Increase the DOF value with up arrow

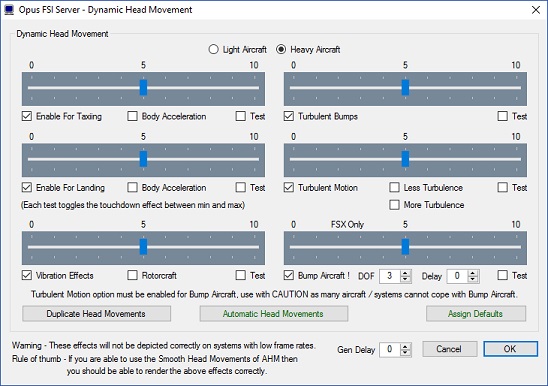click(405, 273)
